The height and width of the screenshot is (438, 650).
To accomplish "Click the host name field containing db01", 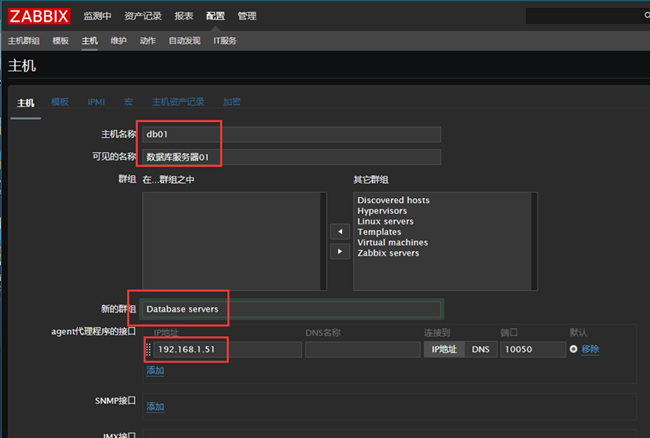I will click(291, 134).
